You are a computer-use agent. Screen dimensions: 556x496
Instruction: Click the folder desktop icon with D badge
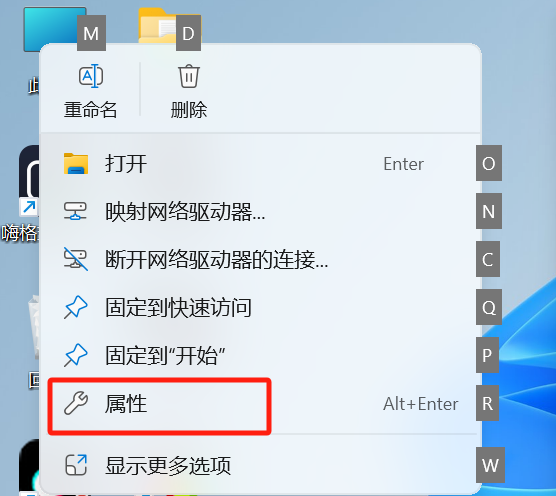[x=157, y=26]
